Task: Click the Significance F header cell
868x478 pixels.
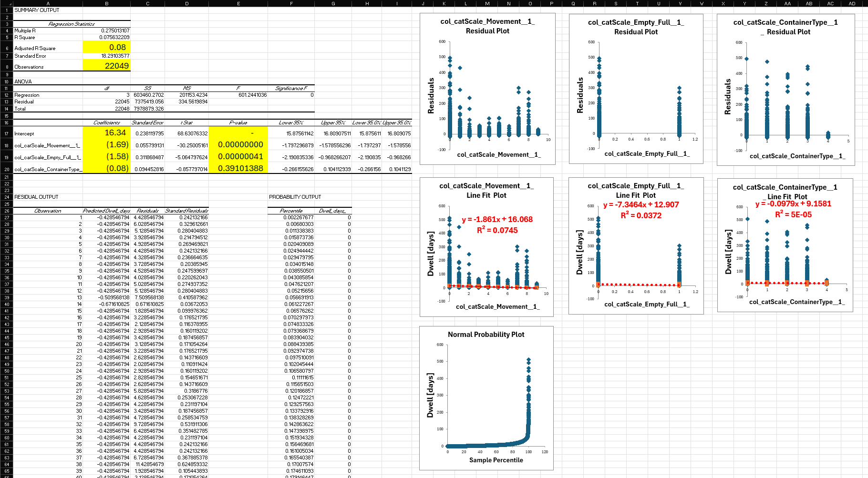Action: pos(291,88)
